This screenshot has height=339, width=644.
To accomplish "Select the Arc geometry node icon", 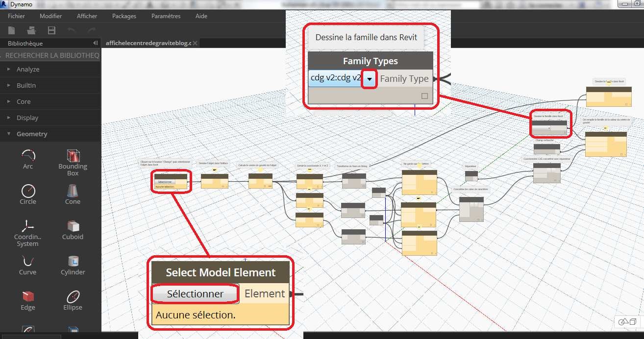I will (x=28, y=156).
